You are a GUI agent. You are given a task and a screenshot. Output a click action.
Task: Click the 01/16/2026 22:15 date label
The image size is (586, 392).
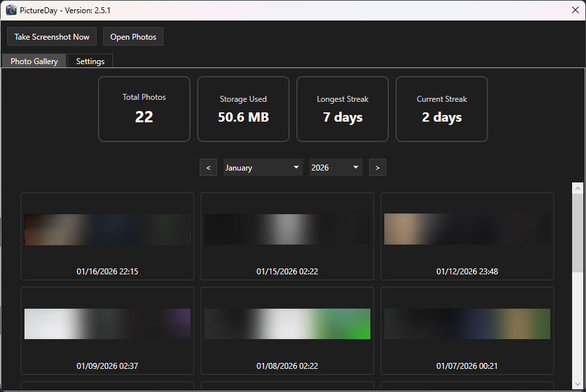(107, 272)
